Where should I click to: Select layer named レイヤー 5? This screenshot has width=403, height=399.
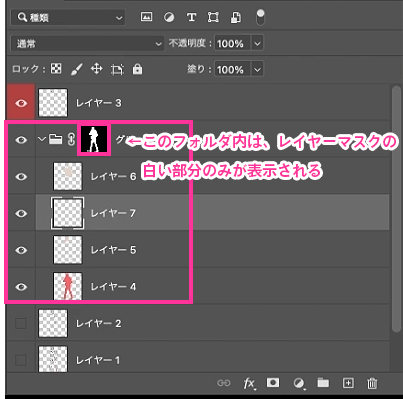pyautogui.click(x=114, y=250)
